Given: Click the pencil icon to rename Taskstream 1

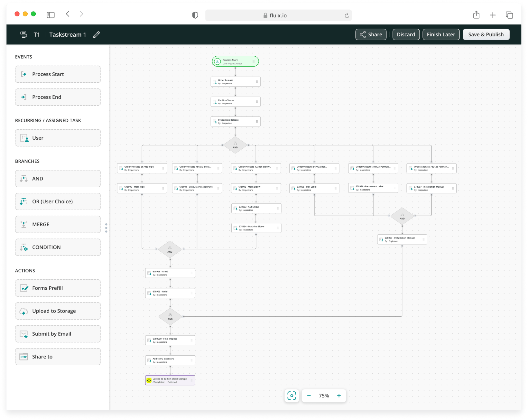Looking at the screenshot, I should [x=97, y=34].
